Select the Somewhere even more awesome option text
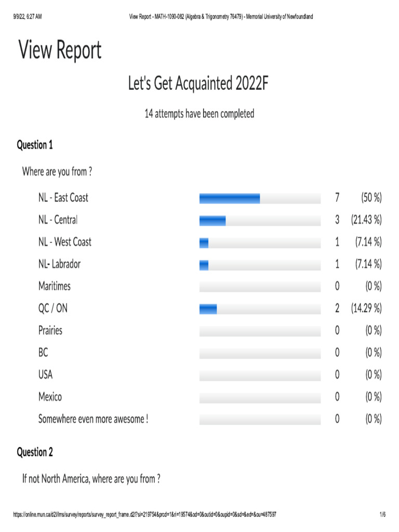Viewport: 399px width, 532px height. [x=93, y=419]
